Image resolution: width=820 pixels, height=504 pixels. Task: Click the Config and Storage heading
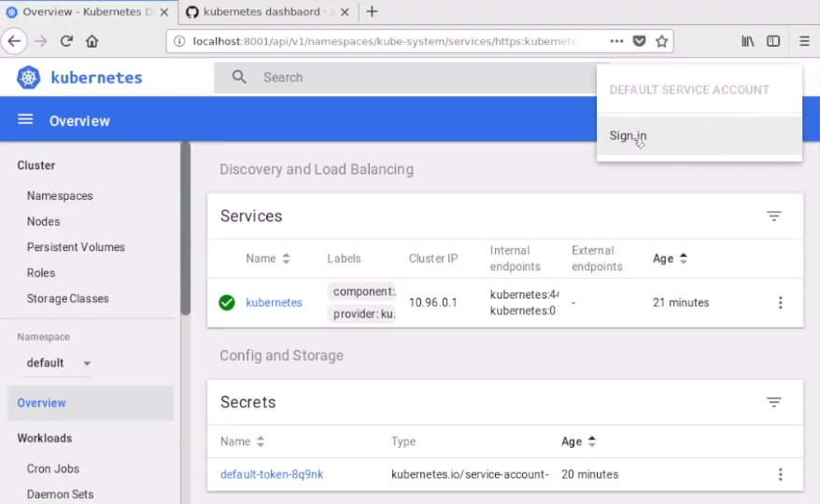point(281,356)
